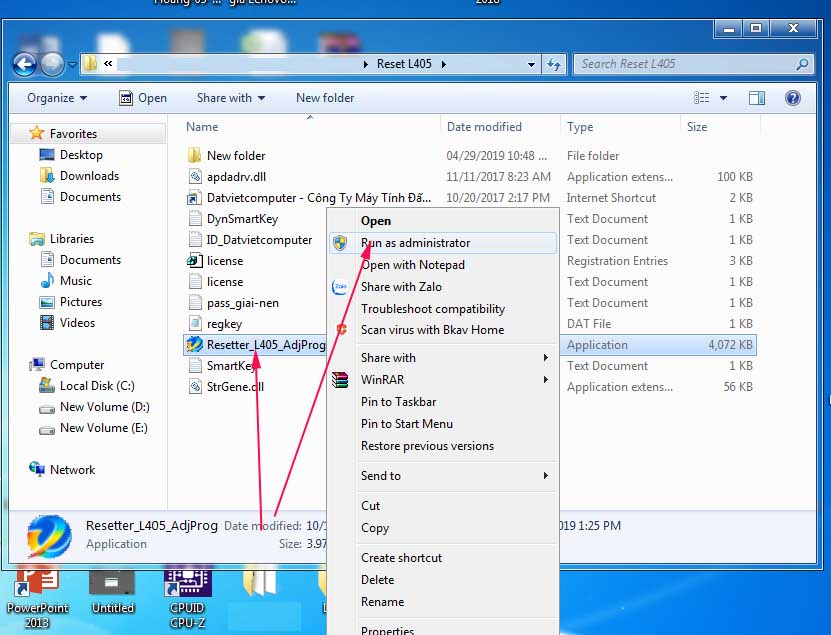Image resolution: width=831 pixels, height=635 pixels.
Task: Click the Back navigation arrow
Action: 24,65
